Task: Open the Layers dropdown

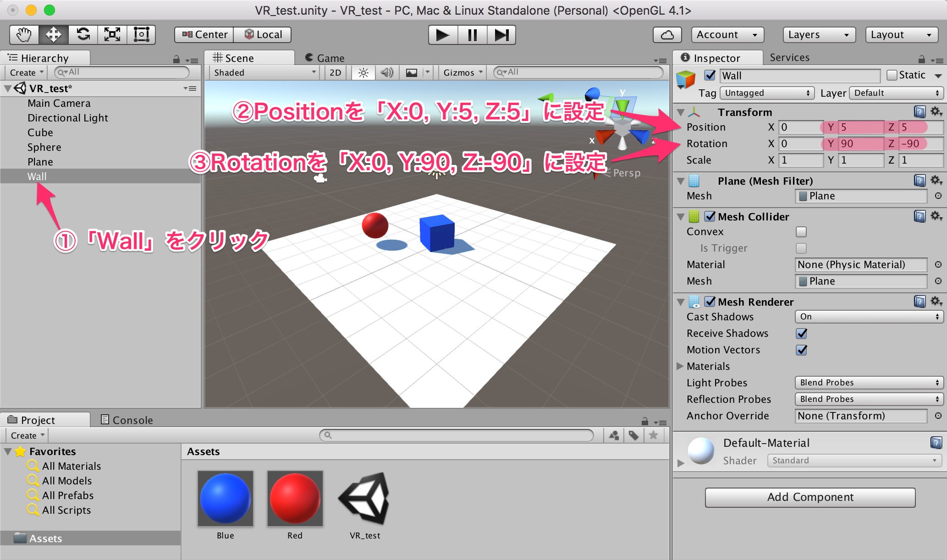Action: (819, 35)
